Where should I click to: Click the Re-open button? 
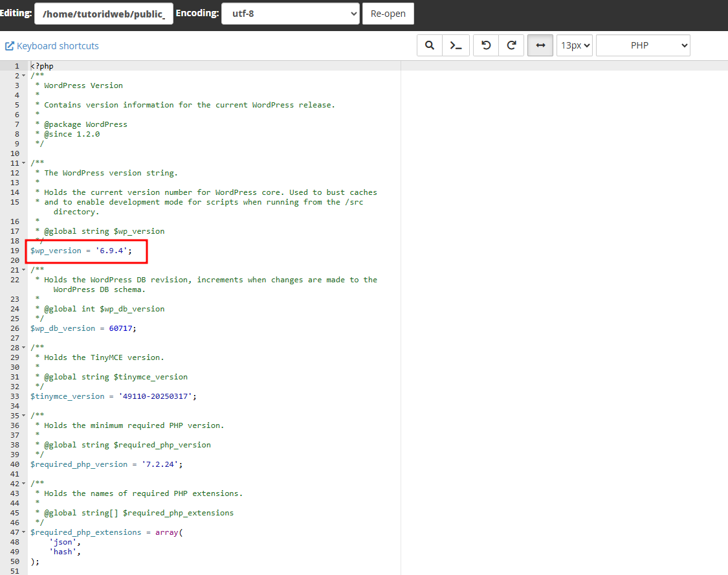[388, 14]
